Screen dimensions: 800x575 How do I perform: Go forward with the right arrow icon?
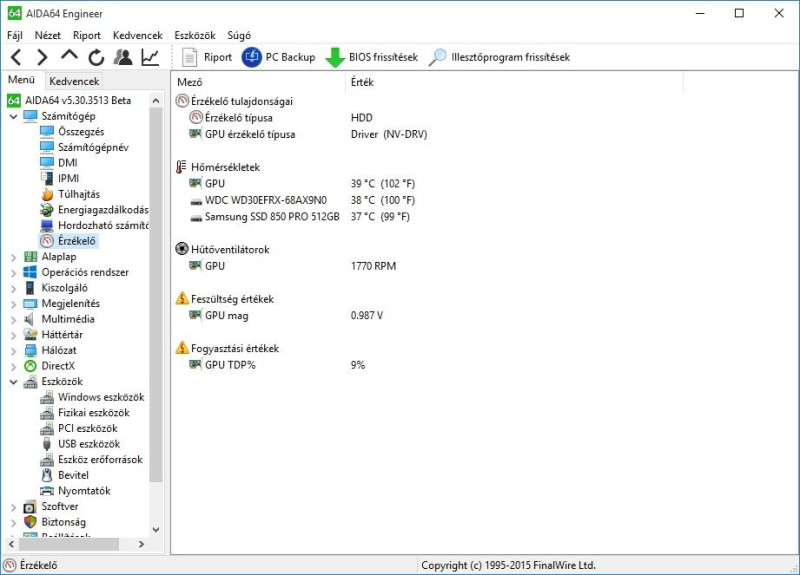click(x=42, y=57)
